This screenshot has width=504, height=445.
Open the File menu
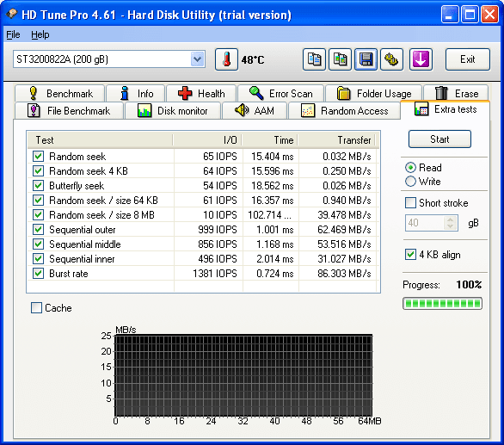coord(13,34)
